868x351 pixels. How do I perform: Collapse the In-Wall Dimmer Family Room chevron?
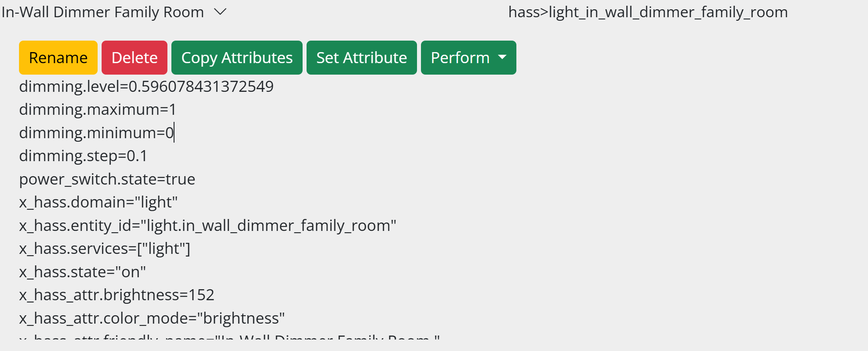(x=220, y=12)
